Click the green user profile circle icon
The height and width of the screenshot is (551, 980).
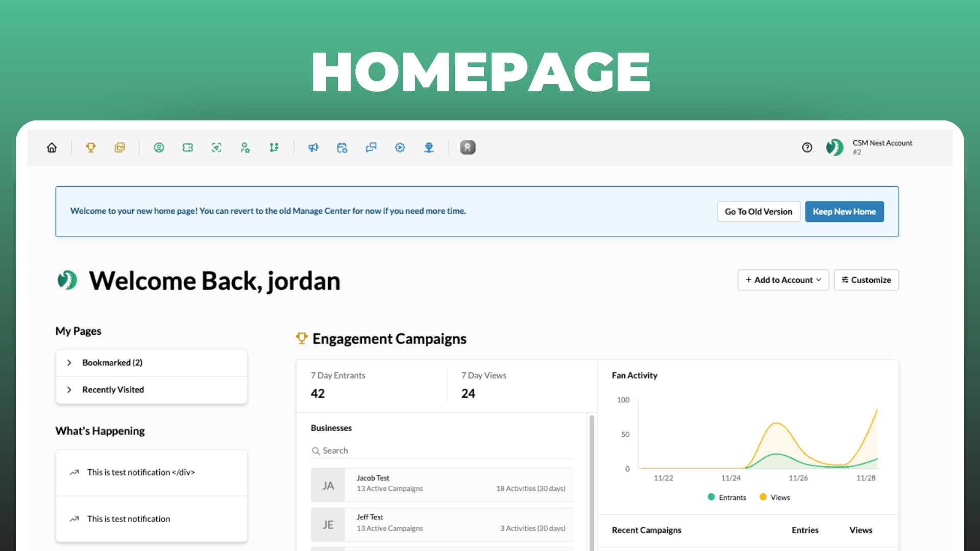tap(159, 147)
